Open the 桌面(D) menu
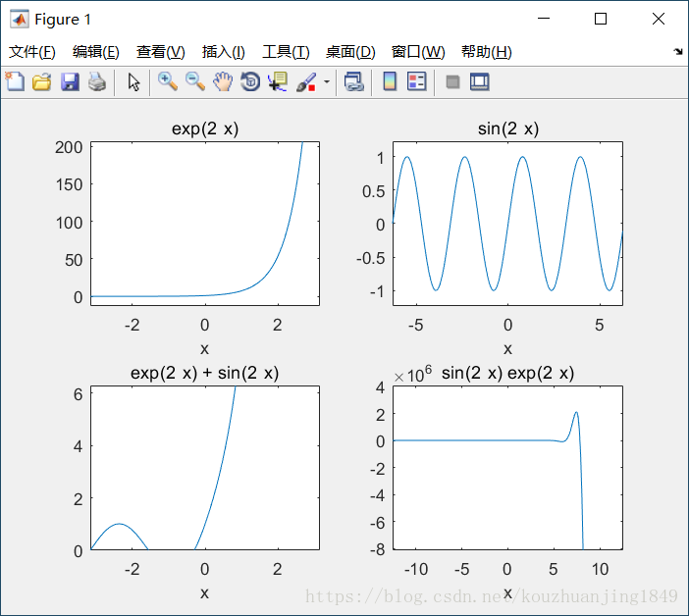This screenshot has width=689, height=616. (350, 52)
